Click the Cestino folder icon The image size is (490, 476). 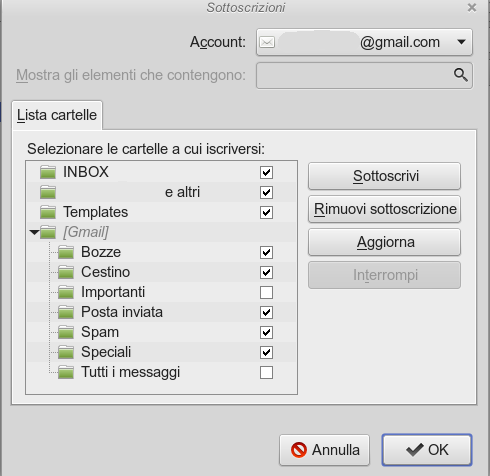click(66, 272)
